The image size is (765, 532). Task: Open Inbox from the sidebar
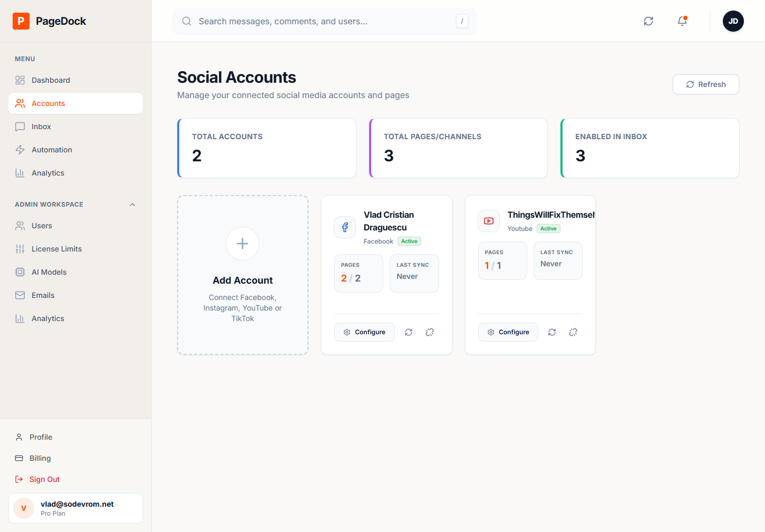pyautogui.click(x=75, y=127)
